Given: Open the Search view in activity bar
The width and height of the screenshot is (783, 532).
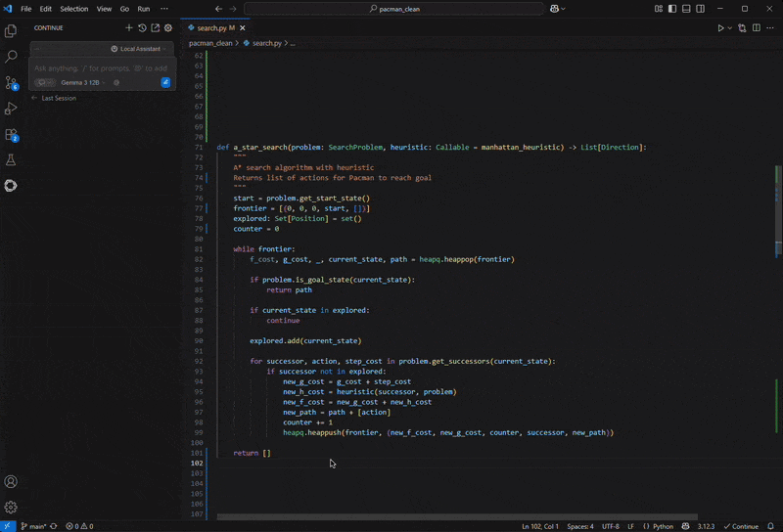Looking at the screenshot, I should coord(11,57).
